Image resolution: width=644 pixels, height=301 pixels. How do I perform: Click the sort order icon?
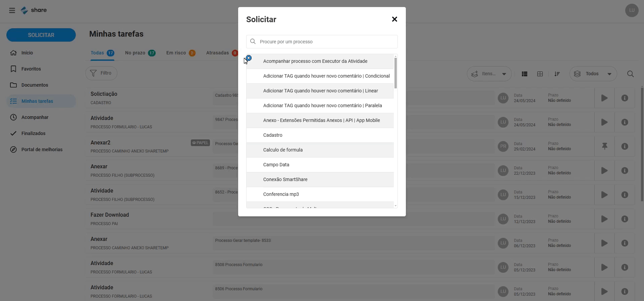point(557,74)
